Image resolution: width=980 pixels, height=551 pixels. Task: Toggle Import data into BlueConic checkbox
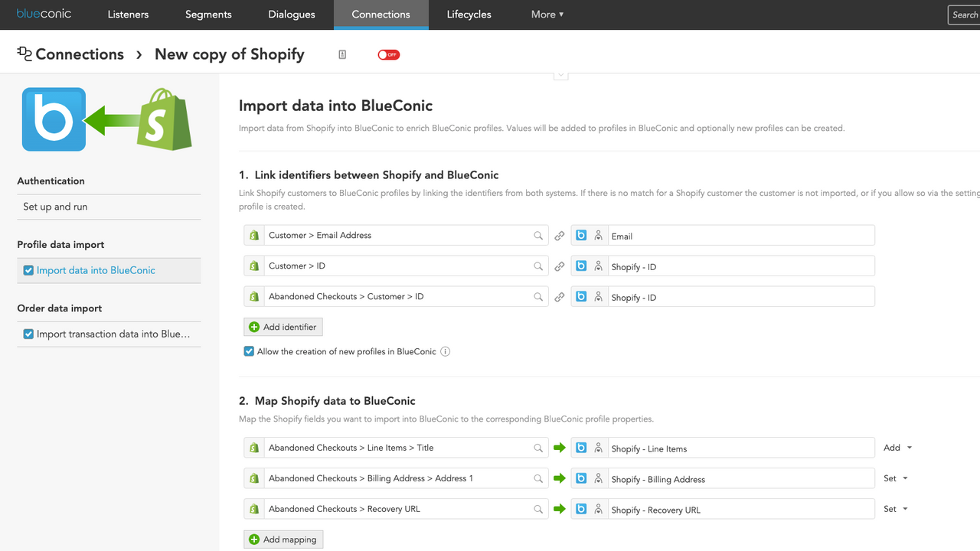[x=28, y=270]
